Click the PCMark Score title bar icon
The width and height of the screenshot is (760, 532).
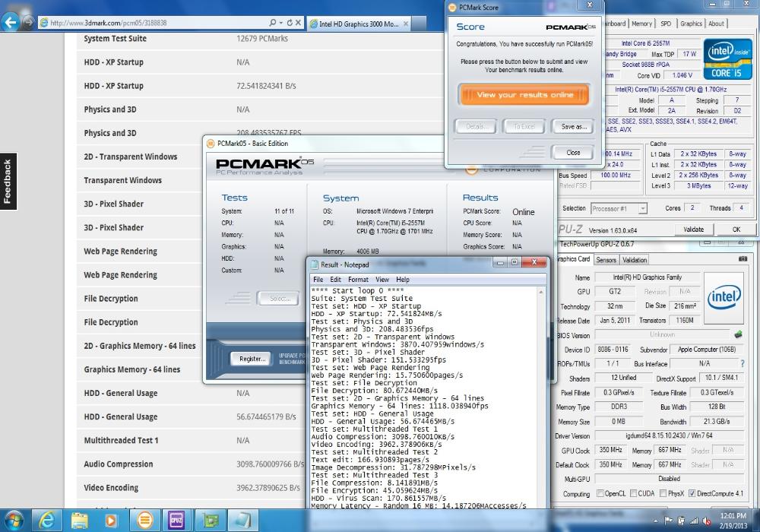pos(452,8)
